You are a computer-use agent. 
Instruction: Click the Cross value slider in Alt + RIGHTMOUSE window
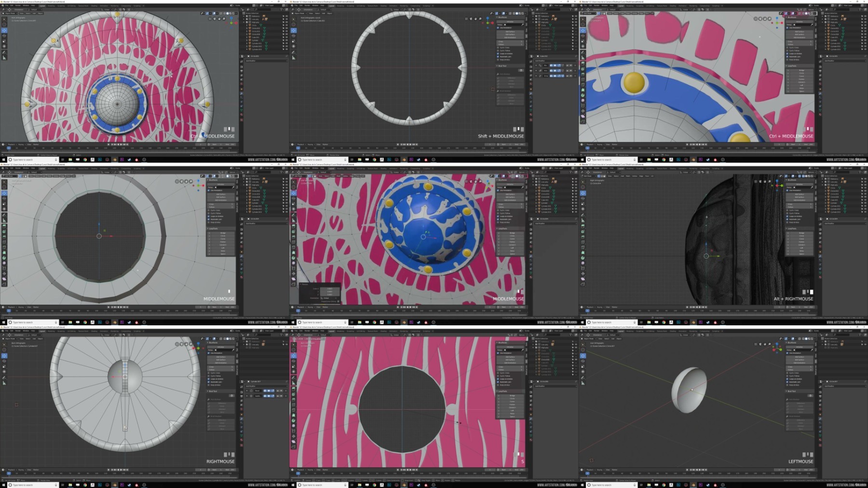coord(799,204)
